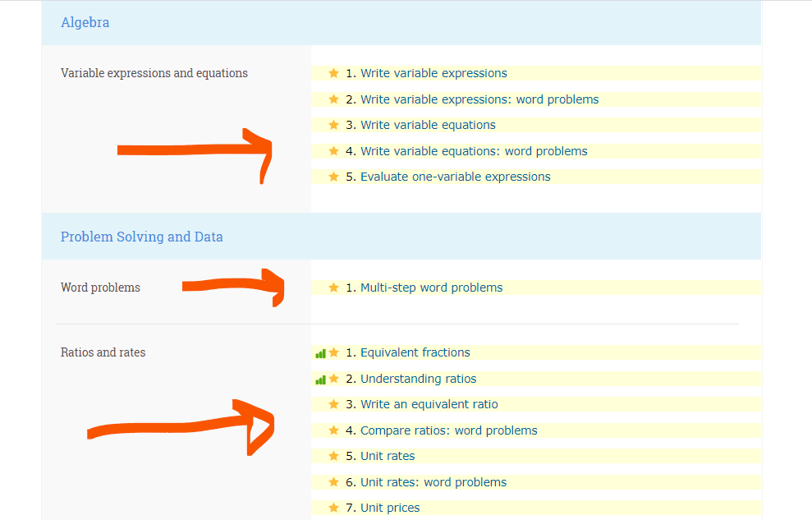Viewport: 812px width, 520px height.
Task: Click the star icon beside Write variable expressions
Action: pyautogui.click(x=333, y=73)
